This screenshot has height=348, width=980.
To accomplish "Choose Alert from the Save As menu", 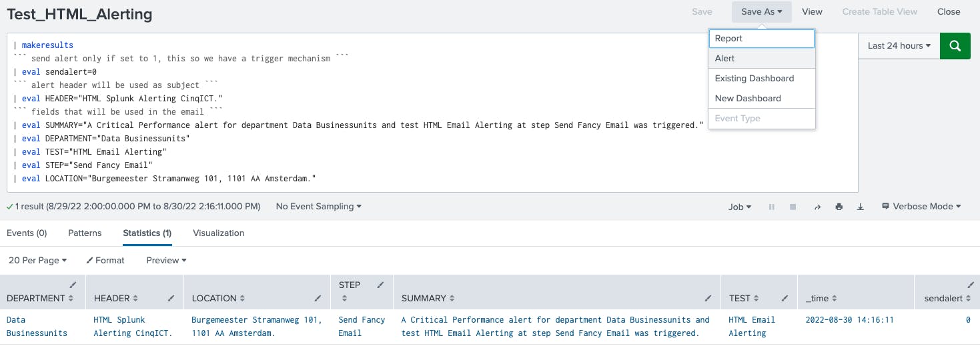I will coord(724,58).
